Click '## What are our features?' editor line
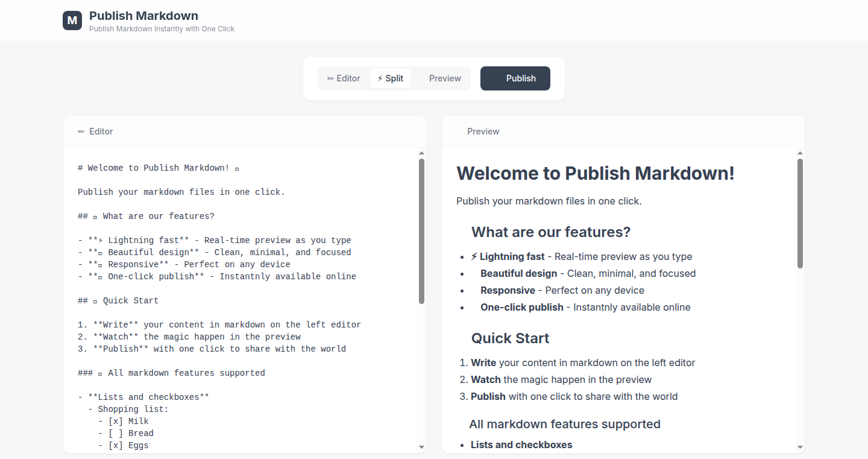 coord(146,217)
